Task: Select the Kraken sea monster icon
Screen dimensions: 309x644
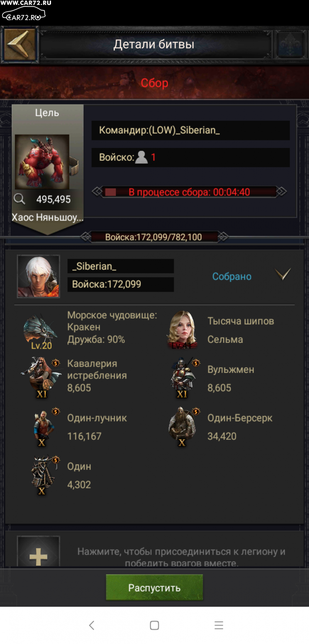Action: 41,330
